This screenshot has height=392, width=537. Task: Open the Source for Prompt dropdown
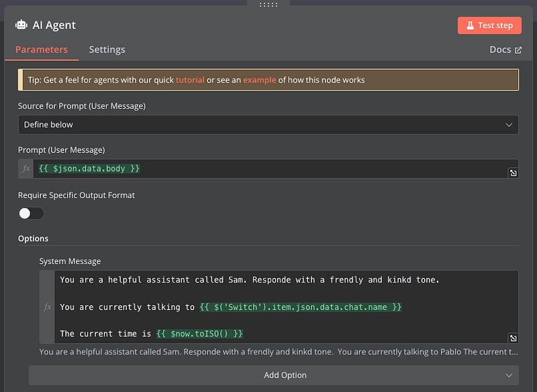pyautogui.click(x=268, y=125)
